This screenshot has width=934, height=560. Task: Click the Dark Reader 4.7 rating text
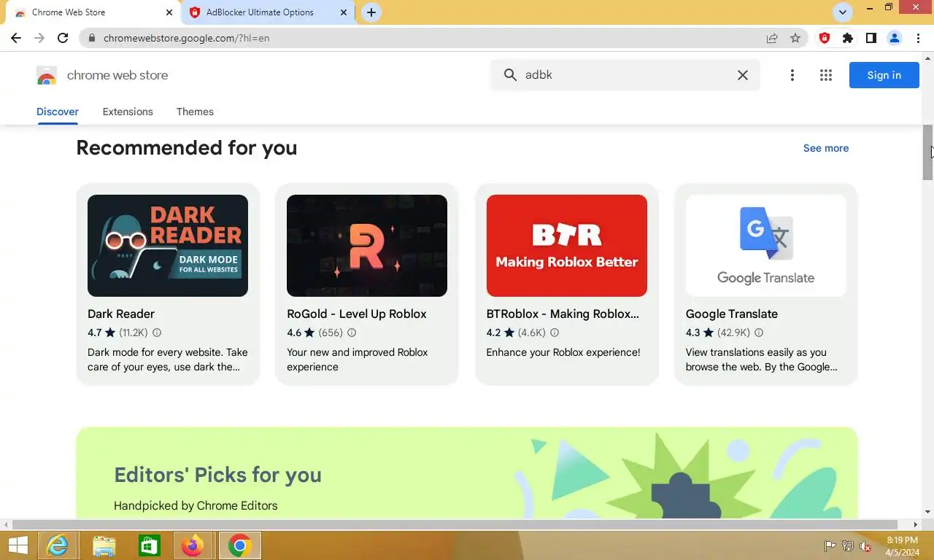pos(95,332)
